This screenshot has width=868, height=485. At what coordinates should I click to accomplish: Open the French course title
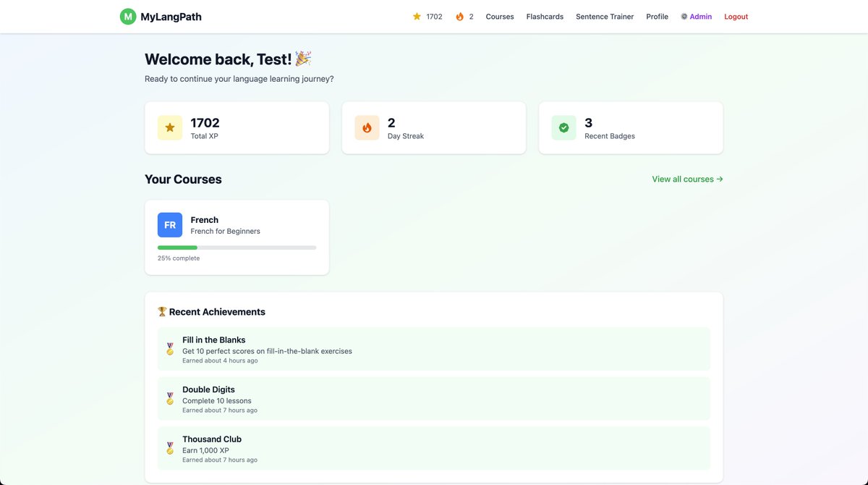point(205,220)
